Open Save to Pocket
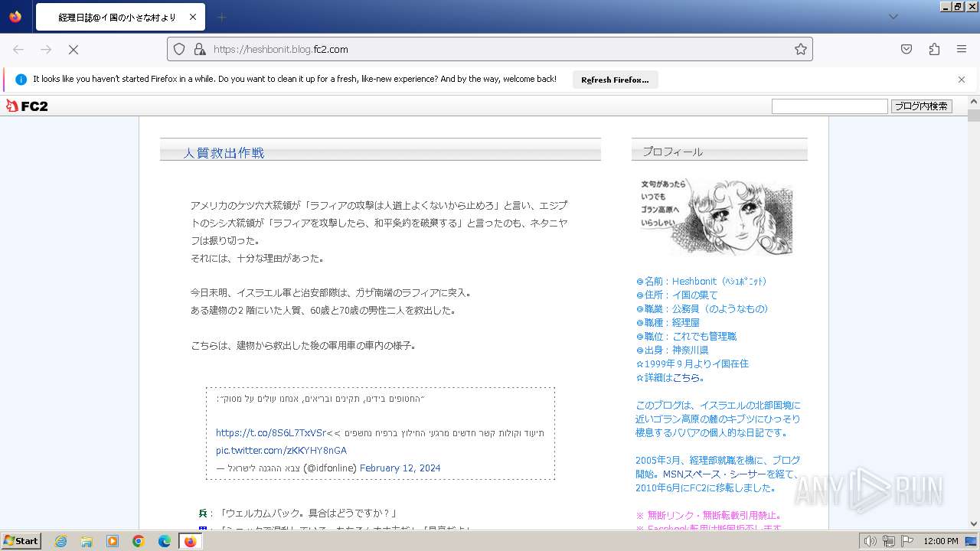980x551 pixels. point(906,49)
